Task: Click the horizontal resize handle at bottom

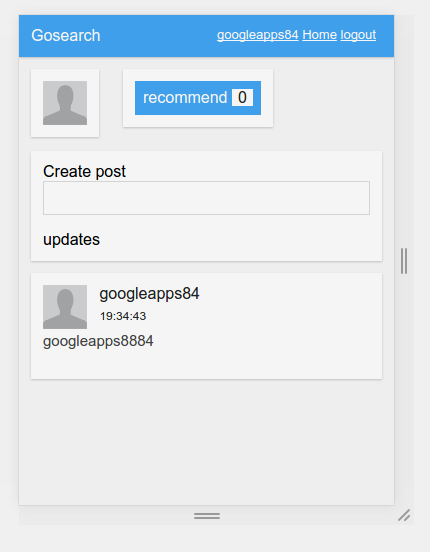Action: (x=207, y=516)
